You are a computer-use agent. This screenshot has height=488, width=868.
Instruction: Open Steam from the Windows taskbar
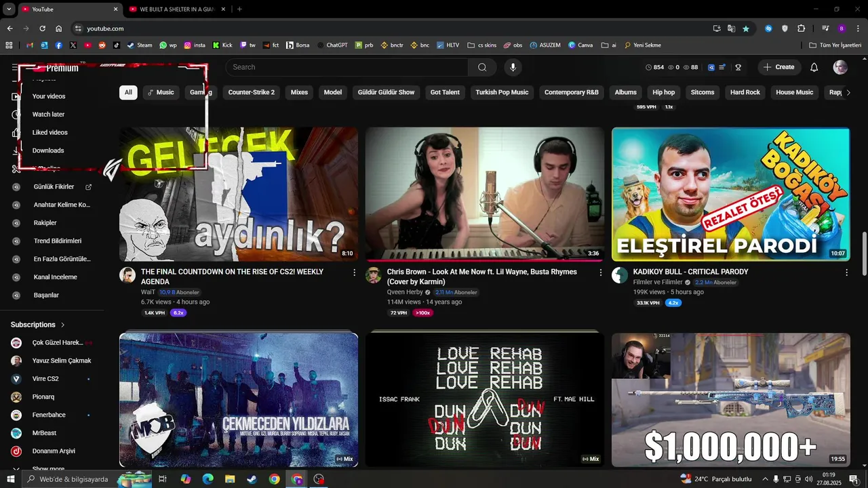252,479
